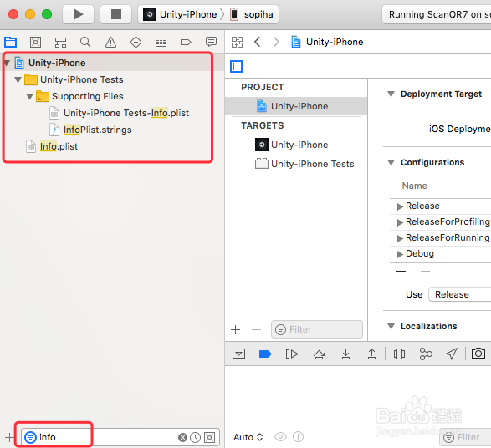Expand the Release configuration row
Viewport: 491px width, 448px height.
400,206
